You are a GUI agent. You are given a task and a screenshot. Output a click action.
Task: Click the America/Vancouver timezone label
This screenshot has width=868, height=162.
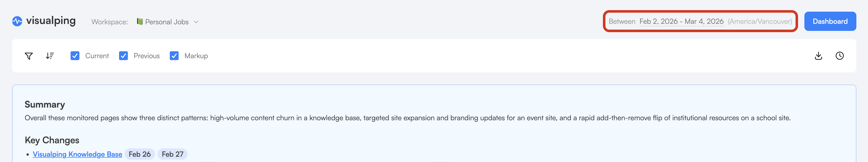759,22
